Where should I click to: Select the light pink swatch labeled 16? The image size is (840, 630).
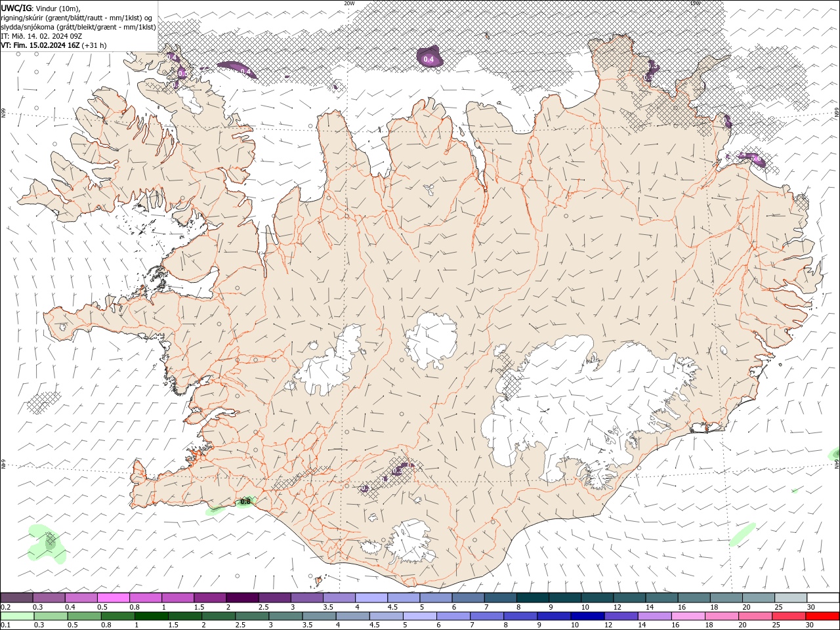click(x=688, y=616)
